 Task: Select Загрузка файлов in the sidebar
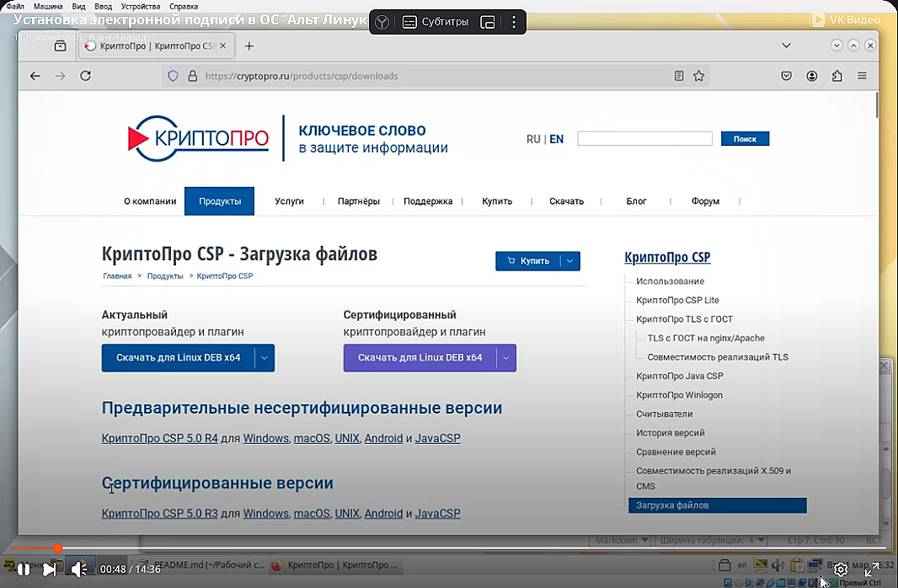point(717,505)
